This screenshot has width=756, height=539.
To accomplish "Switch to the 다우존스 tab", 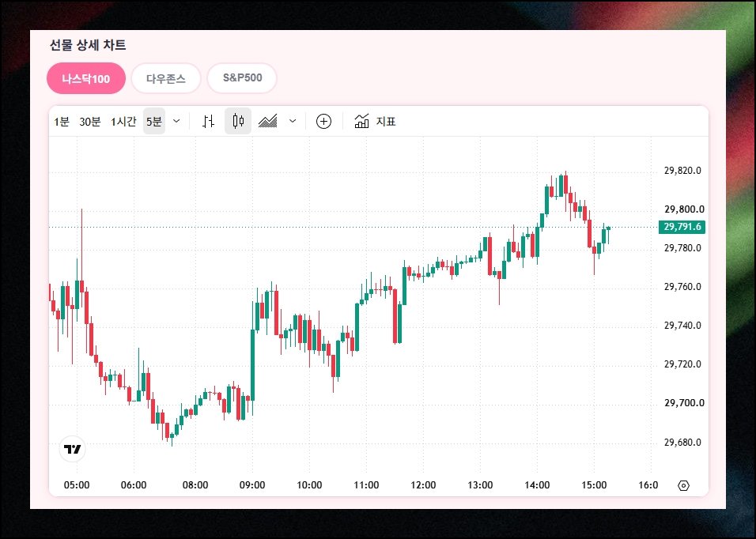I will 166,78.
